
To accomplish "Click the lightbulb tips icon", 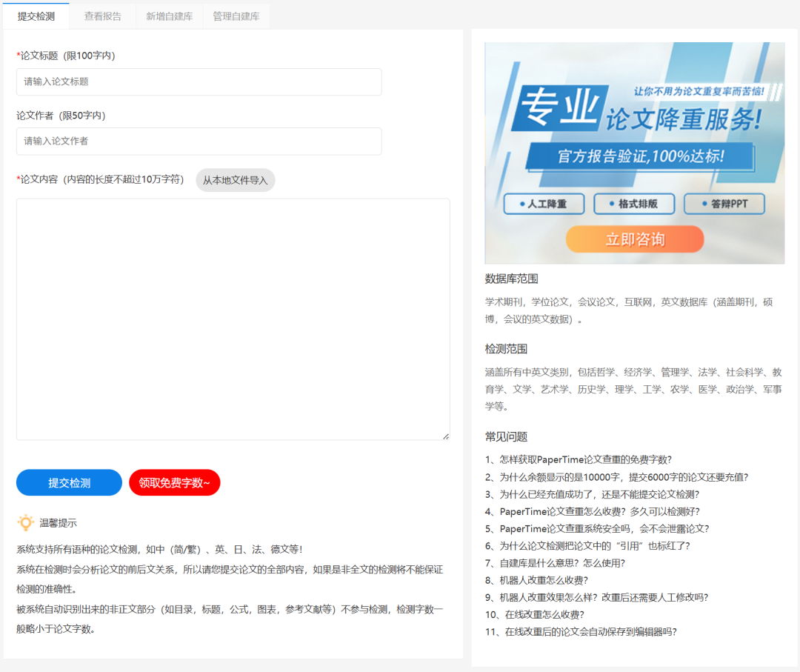I will (25, 523).
